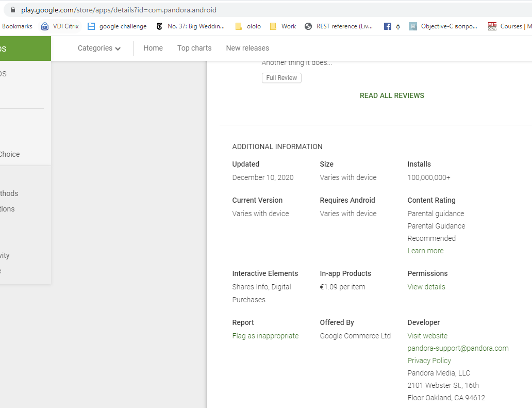Open the VDI Citrix bookmark

[60, 26]
